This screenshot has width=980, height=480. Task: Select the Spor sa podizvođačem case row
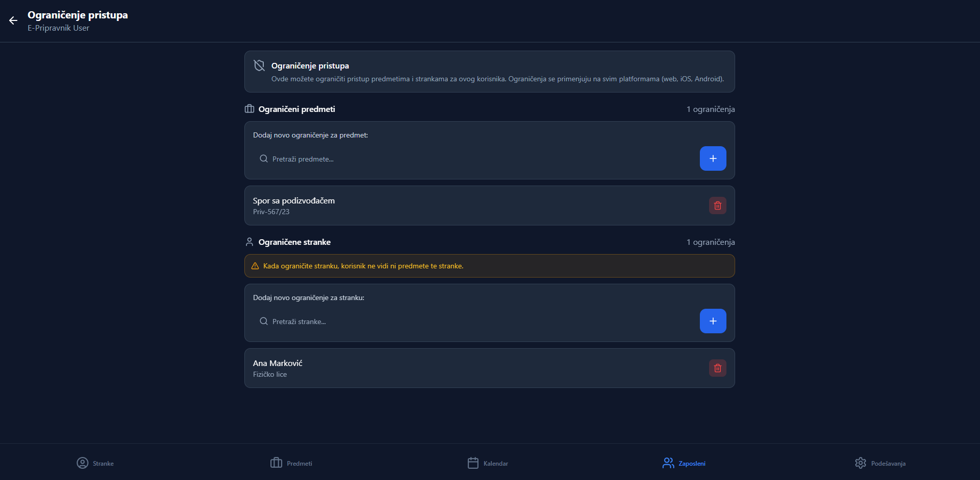pyautogui.click(x=460, y=205)
